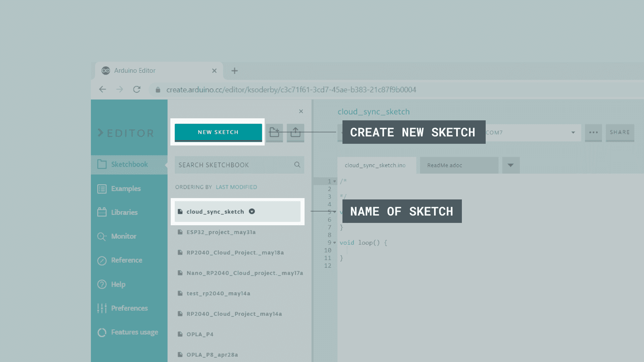
Task: Expand the cloud_sync_sketch options dropdown
Action: pos(252,212)
